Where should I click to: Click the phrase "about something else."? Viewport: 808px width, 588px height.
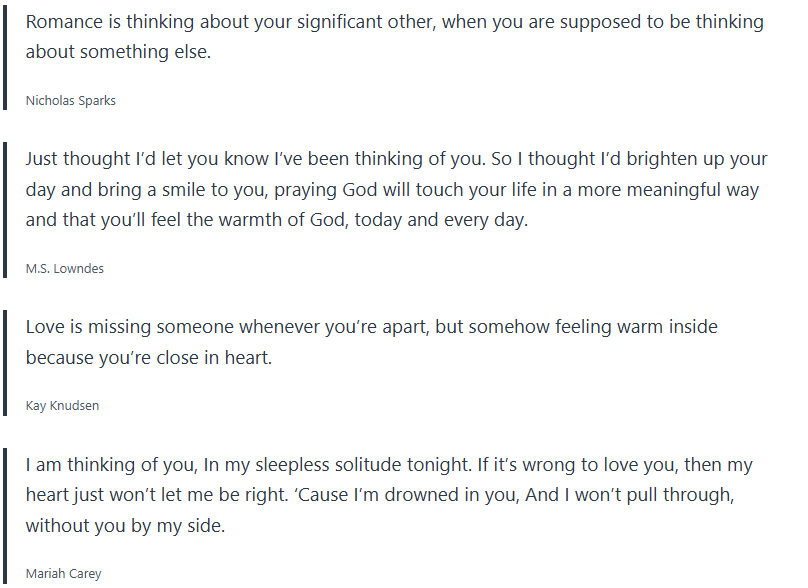[x=118, y=53]
